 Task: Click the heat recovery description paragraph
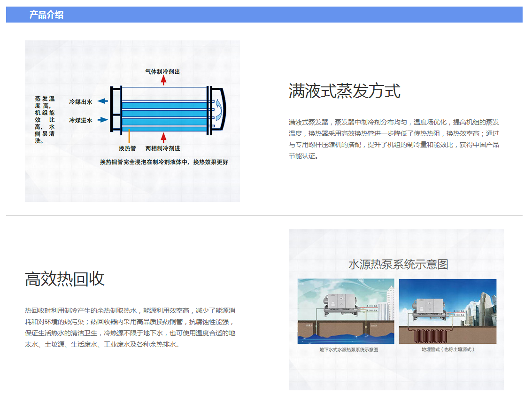130,327
